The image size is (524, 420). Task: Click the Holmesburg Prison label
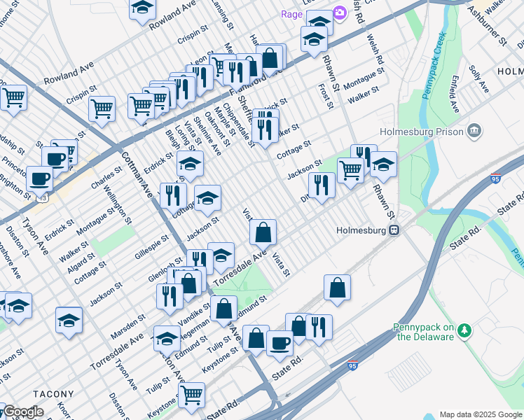tap(422, 132)
